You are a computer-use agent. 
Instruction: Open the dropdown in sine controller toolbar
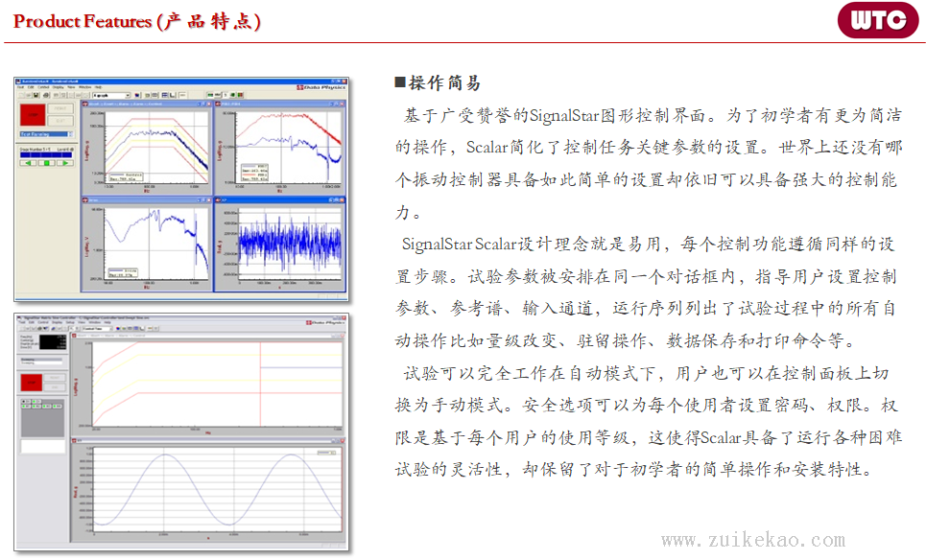97,329
